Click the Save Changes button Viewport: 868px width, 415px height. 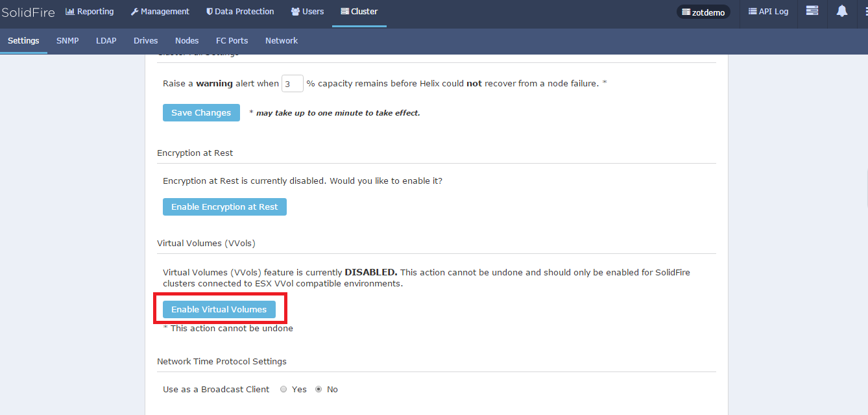pyautogui.click(x=201, y=112)
